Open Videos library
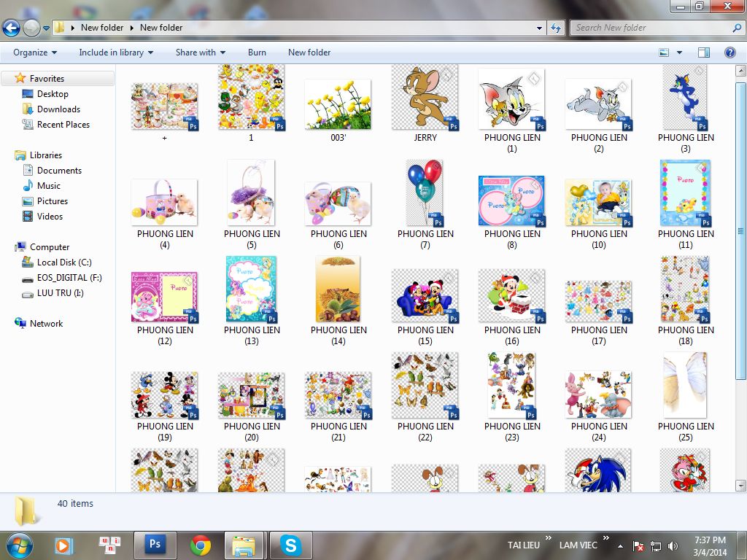Screen dimensions: 747x560 [x=50, y=216]
